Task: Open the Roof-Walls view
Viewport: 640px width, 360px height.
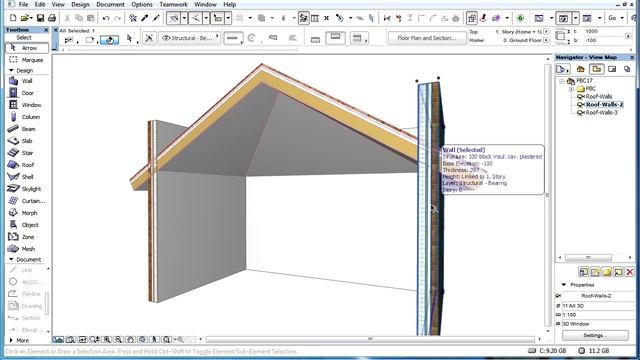Action: click(599, 97)
